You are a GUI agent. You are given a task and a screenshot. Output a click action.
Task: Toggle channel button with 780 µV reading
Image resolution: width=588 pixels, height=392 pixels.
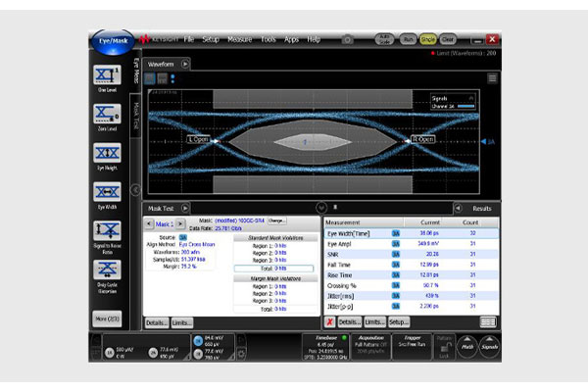(198, 354)
